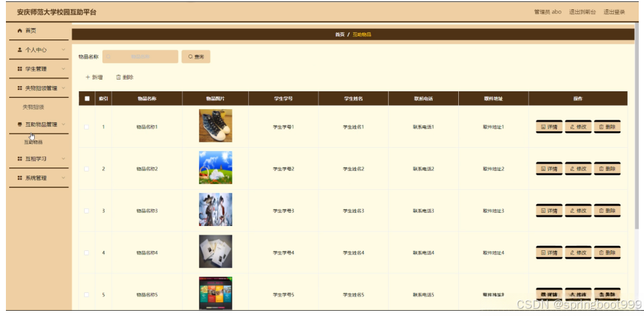
Task: Click 删除 for row 物品名称4
Action: [607, 253]
